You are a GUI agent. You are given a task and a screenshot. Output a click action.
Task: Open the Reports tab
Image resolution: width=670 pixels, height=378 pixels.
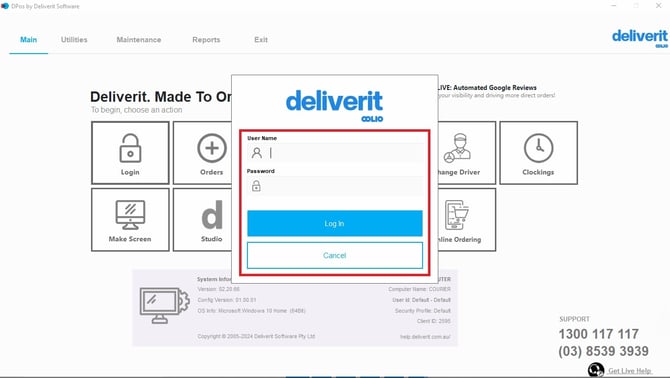[x=206, y=40]
